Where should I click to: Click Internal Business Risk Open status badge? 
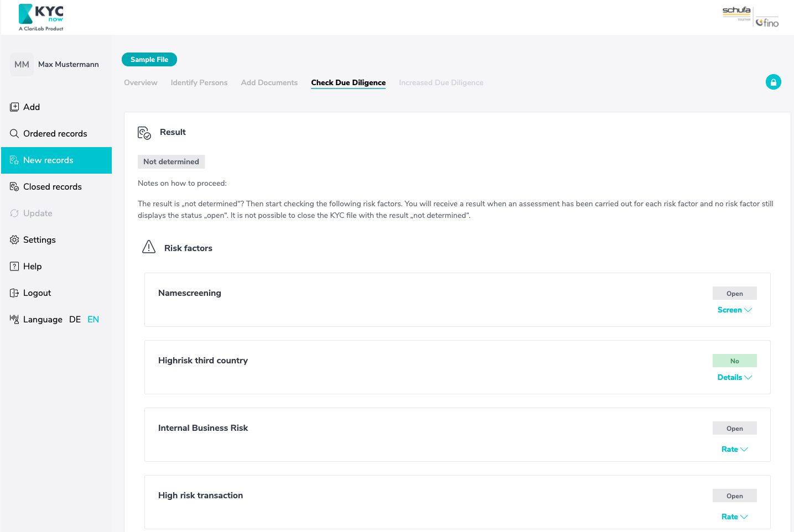[x=734, y=428]
